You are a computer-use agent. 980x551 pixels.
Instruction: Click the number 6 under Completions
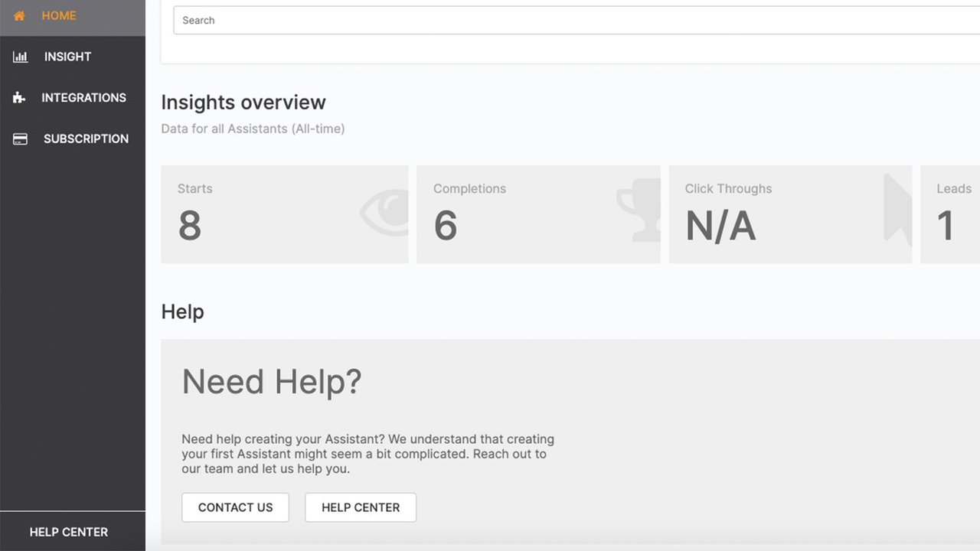tap(446, 226)
